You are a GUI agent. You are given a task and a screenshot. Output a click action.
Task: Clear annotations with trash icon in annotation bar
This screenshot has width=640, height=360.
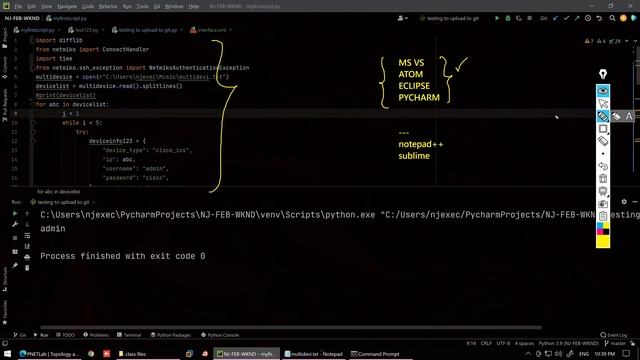pyautogui.click(x=603, y=178)
